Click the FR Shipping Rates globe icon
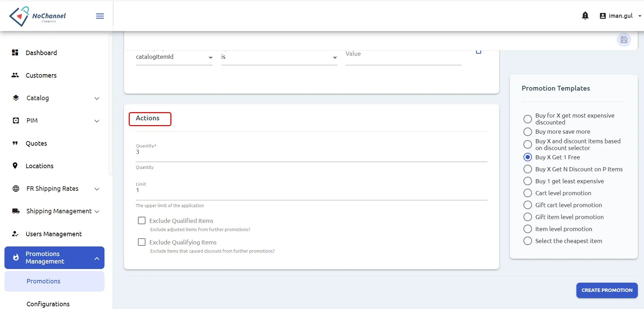This screenshot has height=309, width=644. [16, 188]
